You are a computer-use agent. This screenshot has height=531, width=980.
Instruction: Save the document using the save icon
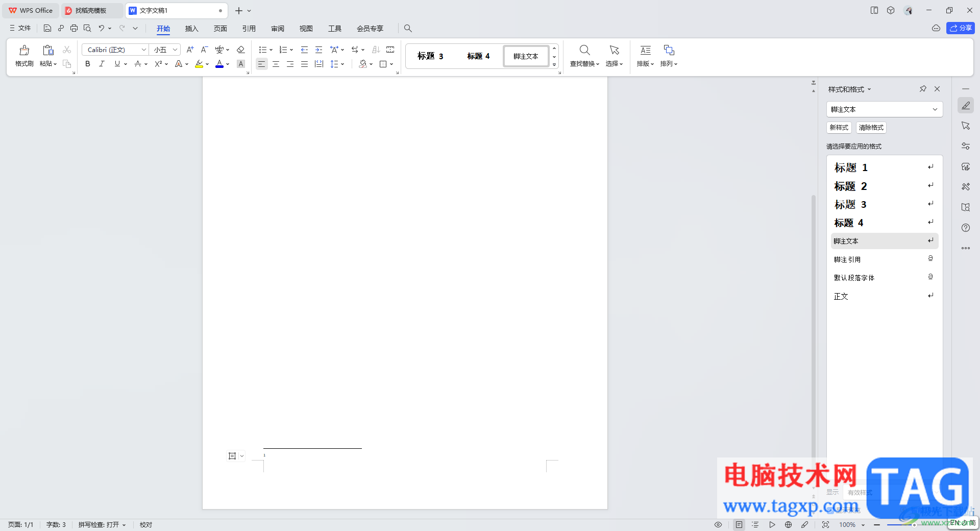point(47,28)
